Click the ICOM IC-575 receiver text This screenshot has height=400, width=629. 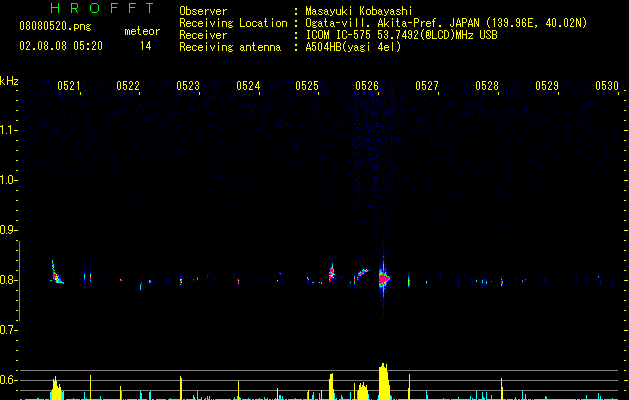pyautogui.click(x=401, y=35)
